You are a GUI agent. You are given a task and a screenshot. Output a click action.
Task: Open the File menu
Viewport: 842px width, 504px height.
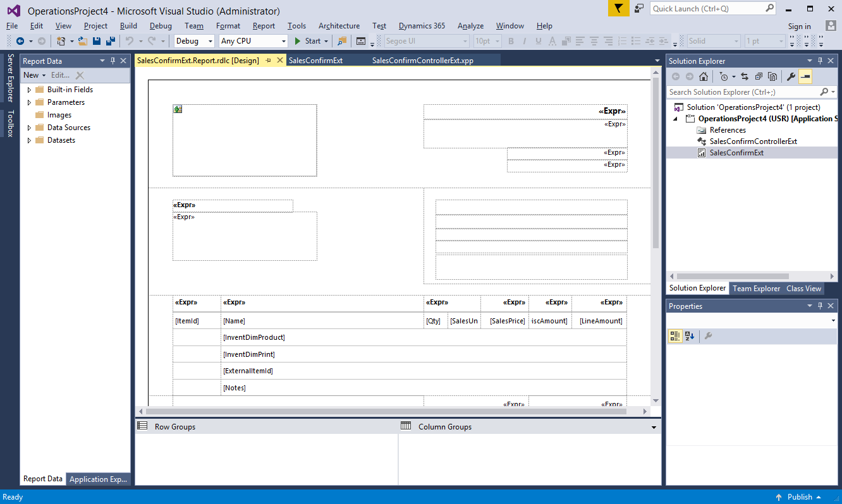[12, 26]
